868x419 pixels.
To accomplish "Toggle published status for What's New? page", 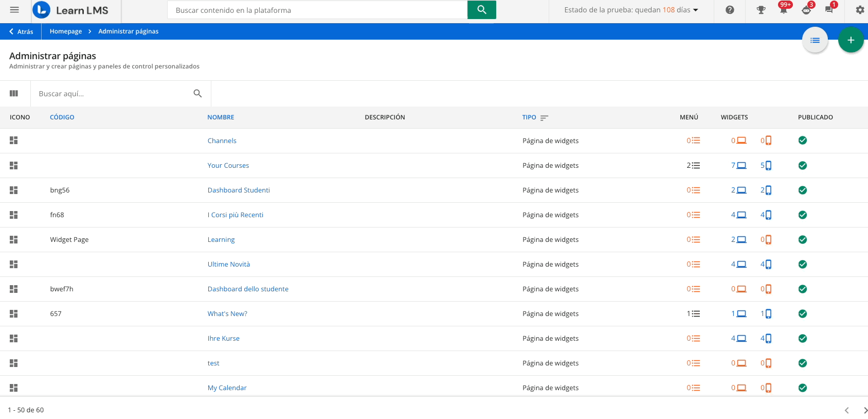I will 802,313.
